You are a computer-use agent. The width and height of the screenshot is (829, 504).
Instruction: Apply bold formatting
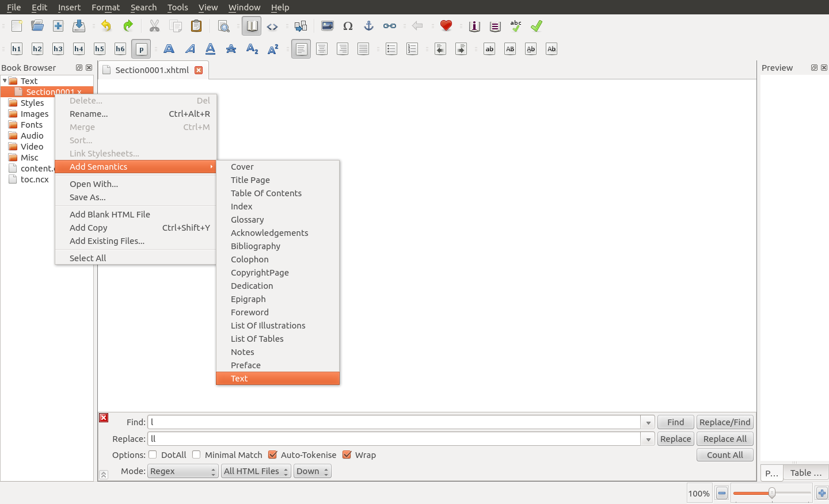(169, 49)
